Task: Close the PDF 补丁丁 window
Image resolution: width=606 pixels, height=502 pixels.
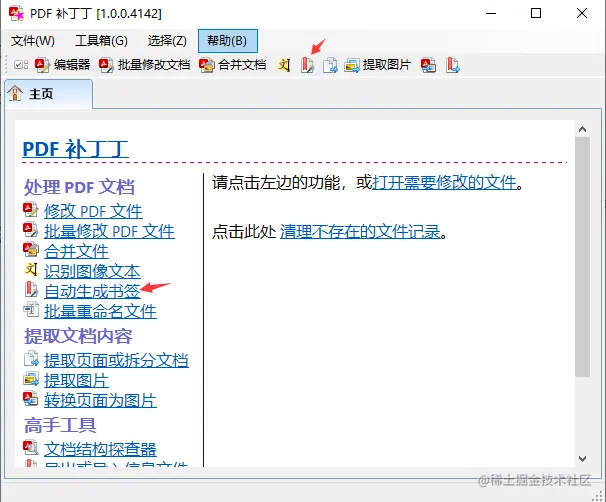Action: click(x=582, y=14)
